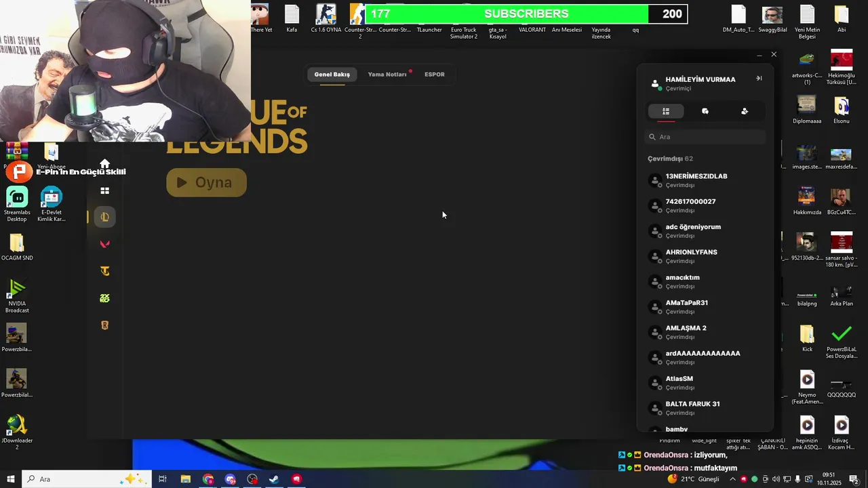
Task: Open the 09:51 clock and date
Action: click(829, 479)
